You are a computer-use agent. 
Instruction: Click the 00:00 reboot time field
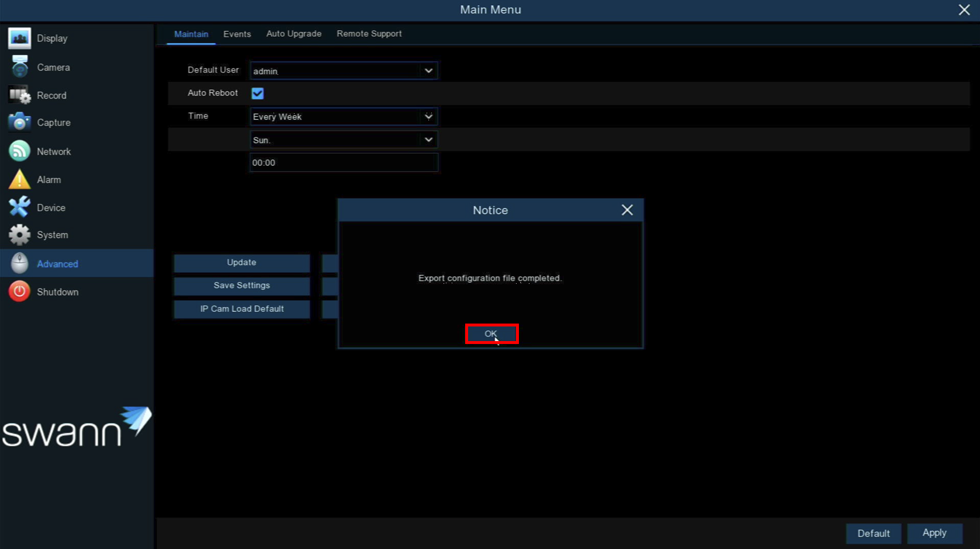click(x=344, y=162)
